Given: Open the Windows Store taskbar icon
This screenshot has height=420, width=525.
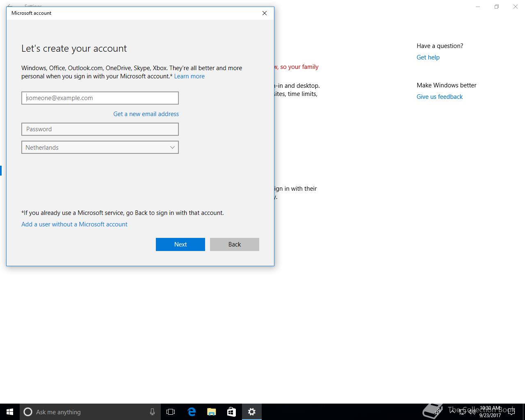Looking at the screenshot, I should pyautogui.click(x=231, y=412).
